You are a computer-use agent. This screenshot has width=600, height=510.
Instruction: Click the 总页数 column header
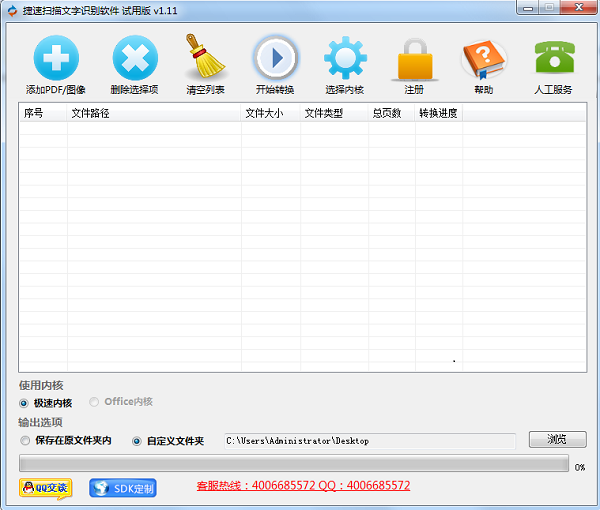tap(391, 113)
